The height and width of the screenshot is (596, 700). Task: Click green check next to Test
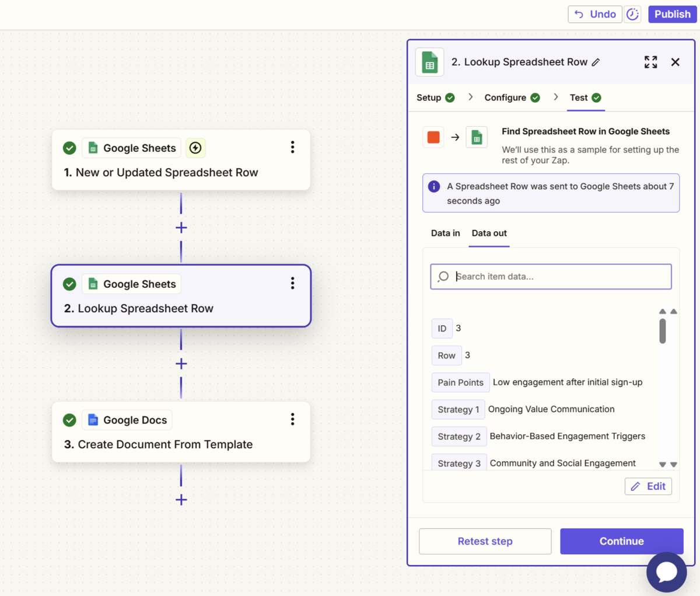click(x=596, y=97)
